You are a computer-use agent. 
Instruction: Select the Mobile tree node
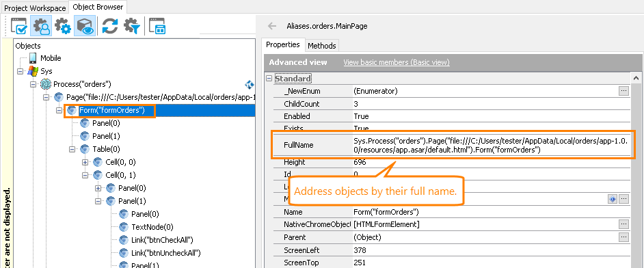click(51, 58)
